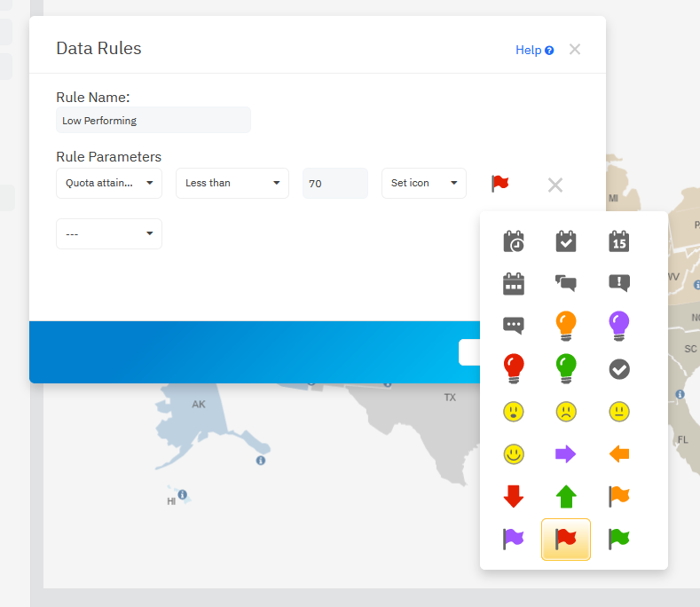
Task: Choose the red down arrow icon
Action: point(513,496)
